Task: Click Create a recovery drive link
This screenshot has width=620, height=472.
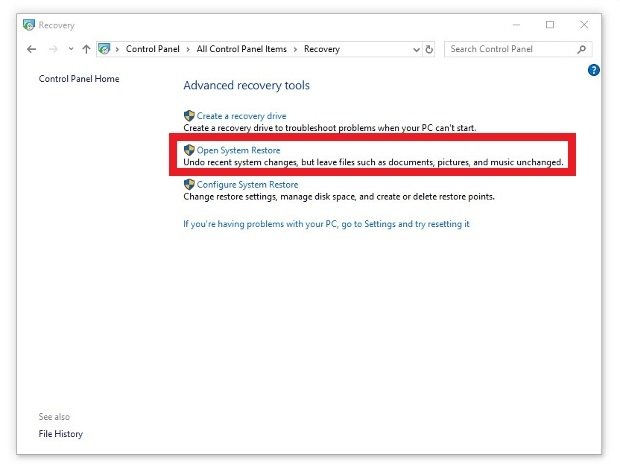Action: (x=241, y=116)
